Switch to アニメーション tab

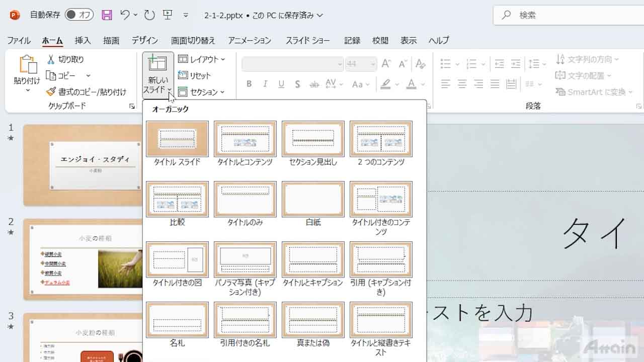tap(250, 40)
